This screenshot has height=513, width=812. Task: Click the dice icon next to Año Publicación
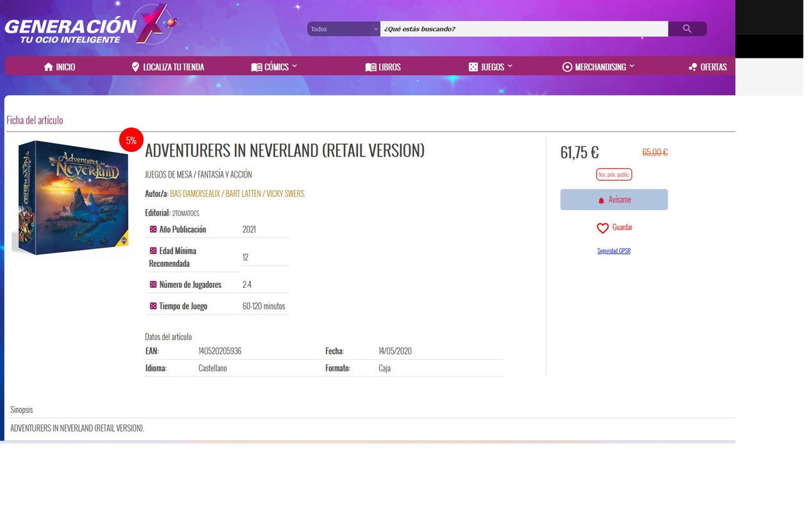pos(153,229)
